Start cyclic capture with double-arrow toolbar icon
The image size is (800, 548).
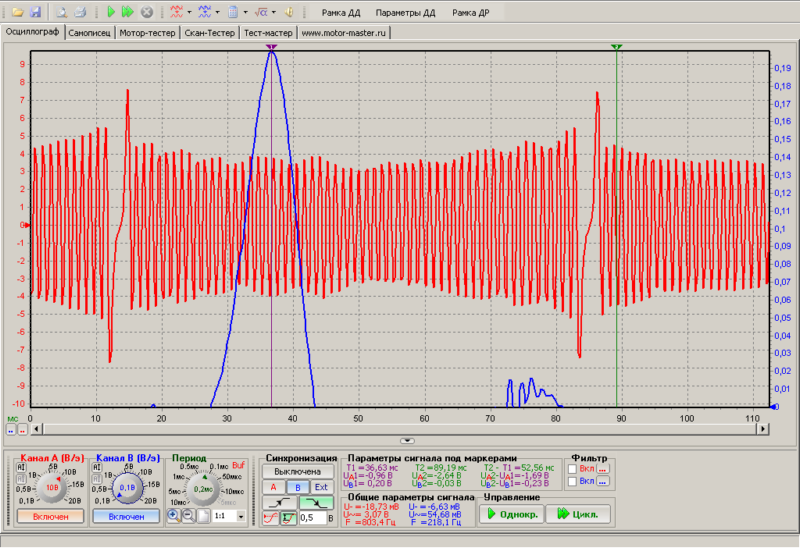[x=128, y=12]
